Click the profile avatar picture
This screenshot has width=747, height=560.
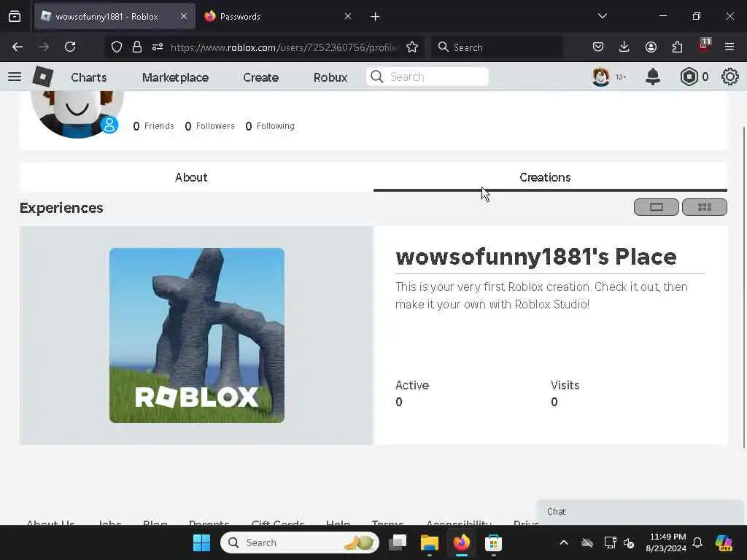click(x=77, y=114)
